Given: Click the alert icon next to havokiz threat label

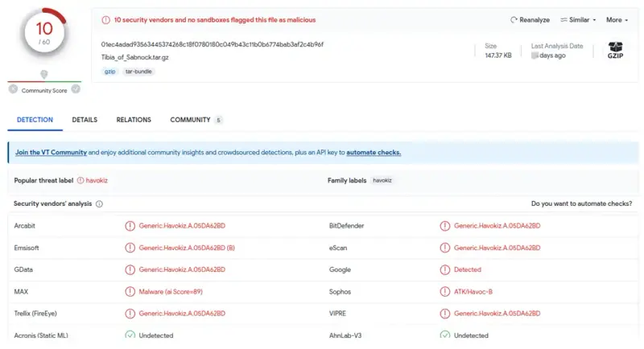Looking at the screenshot, I should tap(80, 180).
